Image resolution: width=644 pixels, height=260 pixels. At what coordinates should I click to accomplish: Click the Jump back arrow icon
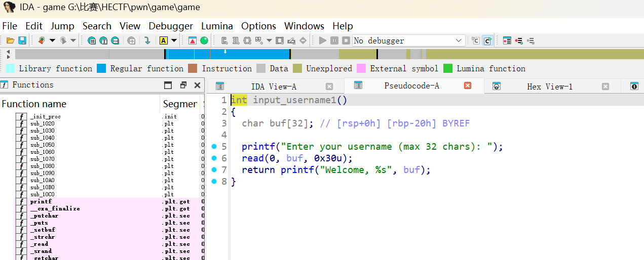tap(41, 40)
